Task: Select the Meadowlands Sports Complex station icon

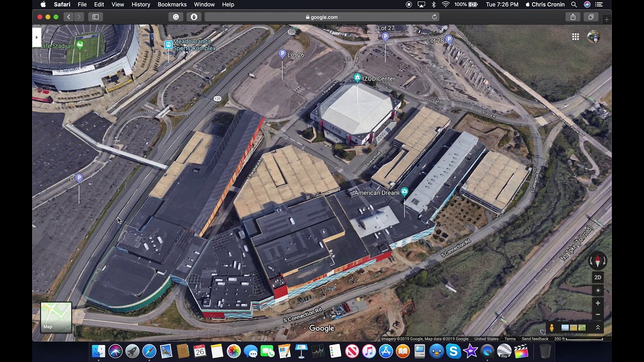Action: tap(168, 45)
